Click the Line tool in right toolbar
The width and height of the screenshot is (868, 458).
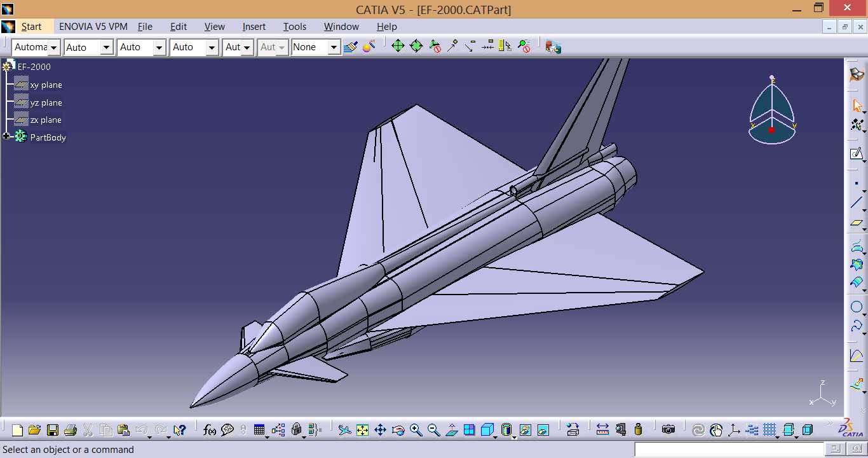coord(857,202)
